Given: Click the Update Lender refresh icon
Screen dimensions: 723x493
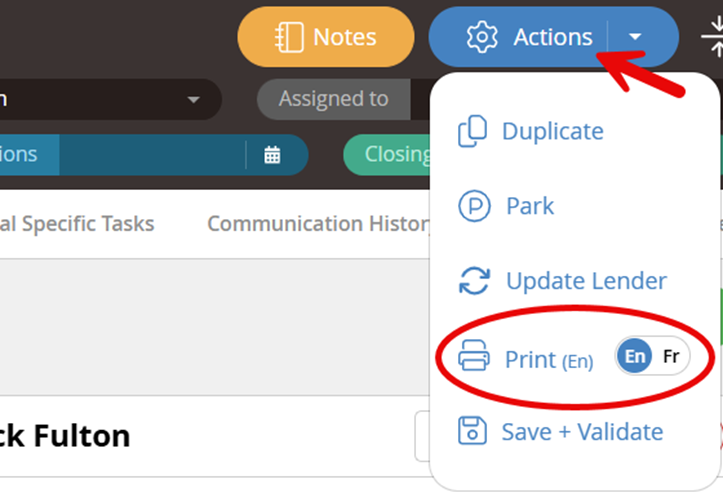Looking at the screenshot, I should (474, 280).
